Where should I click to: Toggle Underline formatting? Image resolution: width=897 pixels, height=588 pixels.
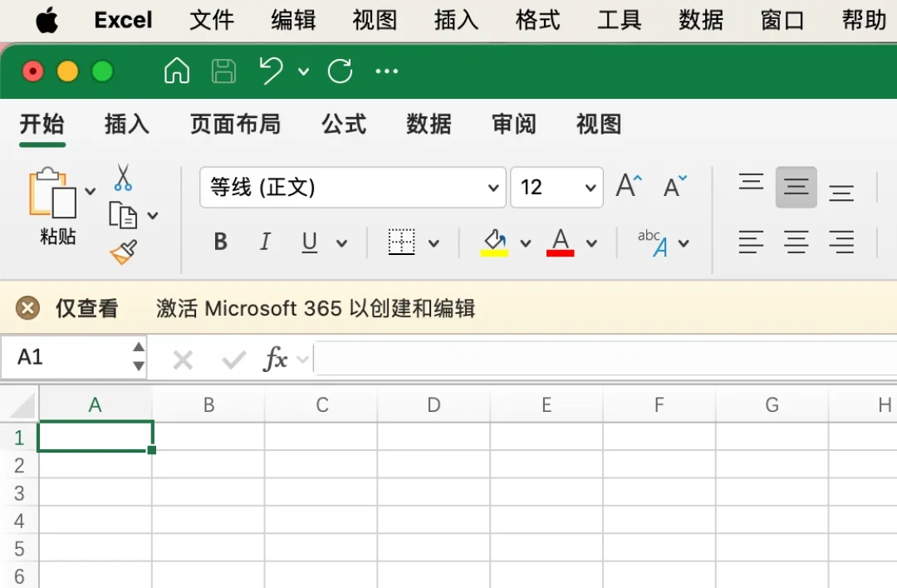click(x=310, y=243)
